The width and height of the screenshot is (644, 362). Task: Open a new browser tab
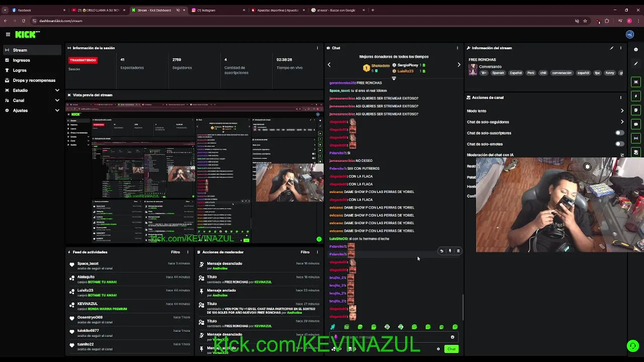coord(373,10)
